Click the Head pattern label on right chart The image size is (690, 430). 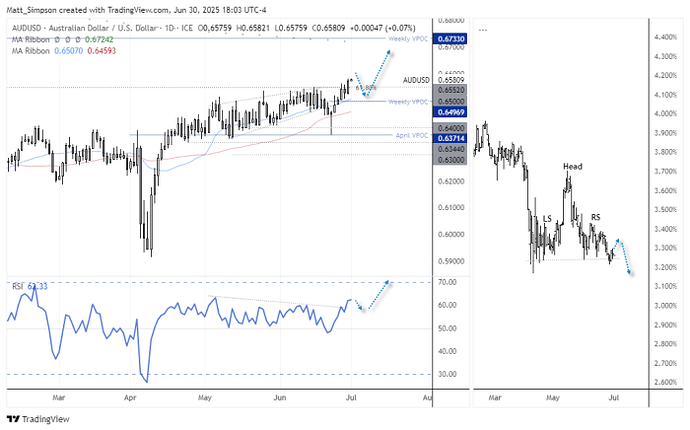pyautogui.click(x=573, y=166)
